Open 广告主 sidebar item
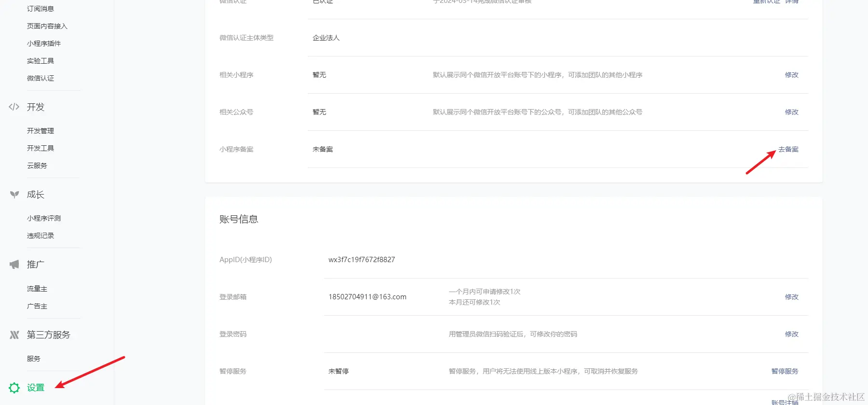 coord(37,306)
